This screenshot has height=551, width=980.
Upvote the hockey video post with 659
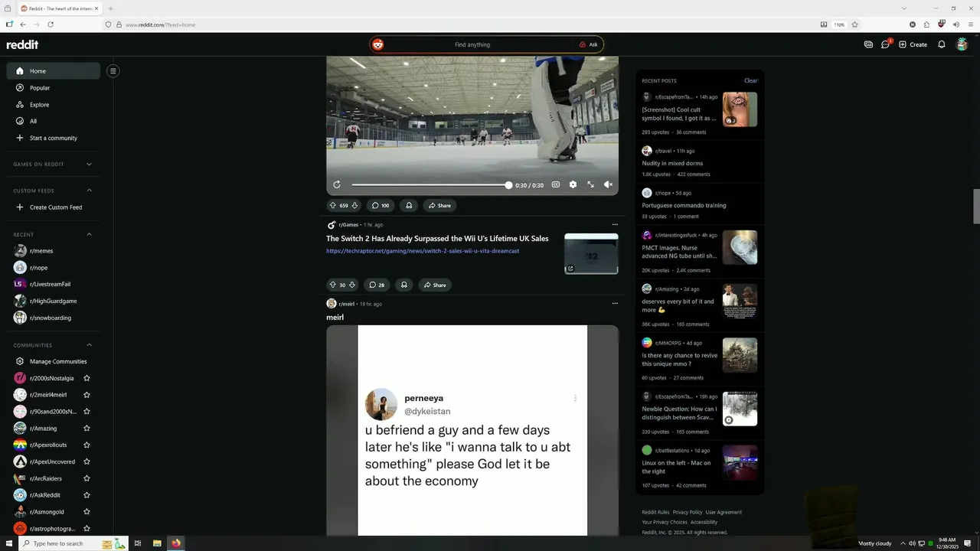pyautogui.click(x=333, y=205)
